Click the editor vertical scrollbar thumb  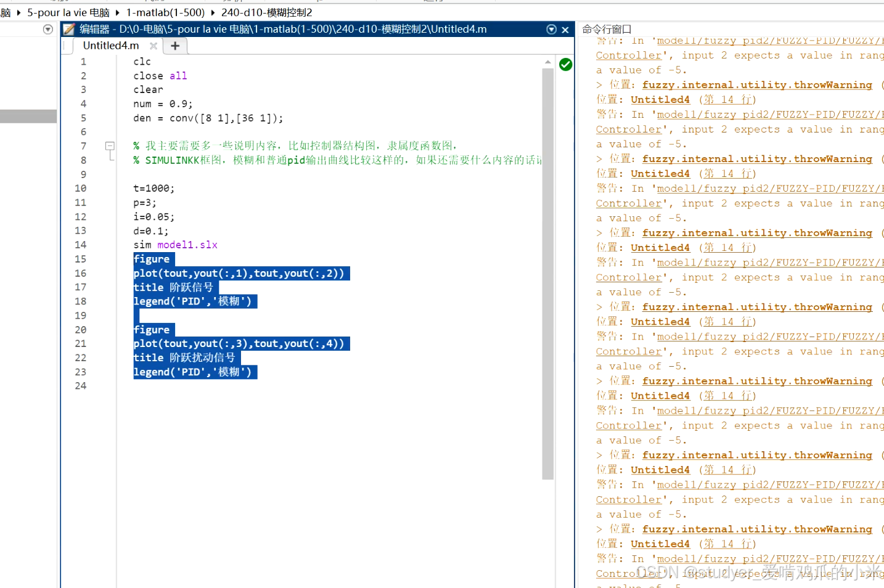tap(547, 274)
